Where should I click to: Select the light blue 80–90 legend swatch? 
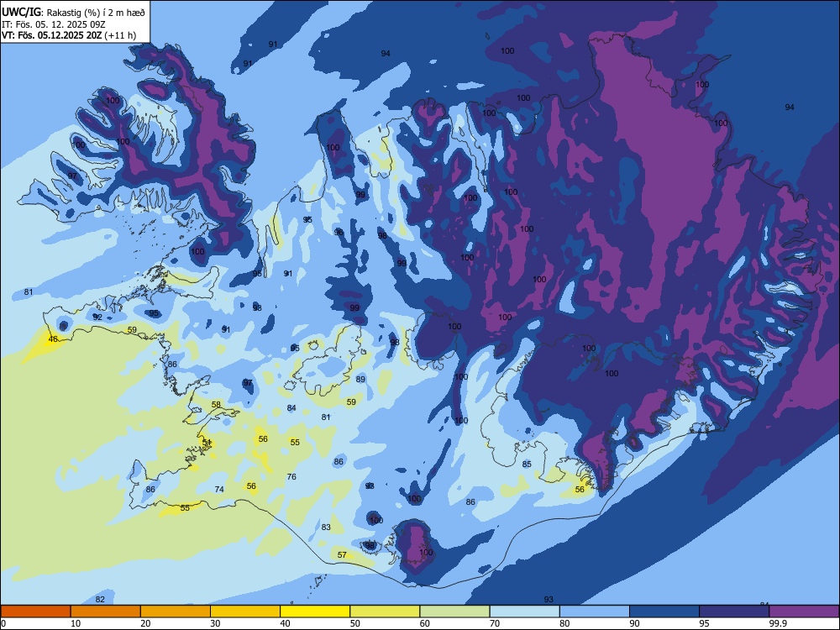(595, 612)
